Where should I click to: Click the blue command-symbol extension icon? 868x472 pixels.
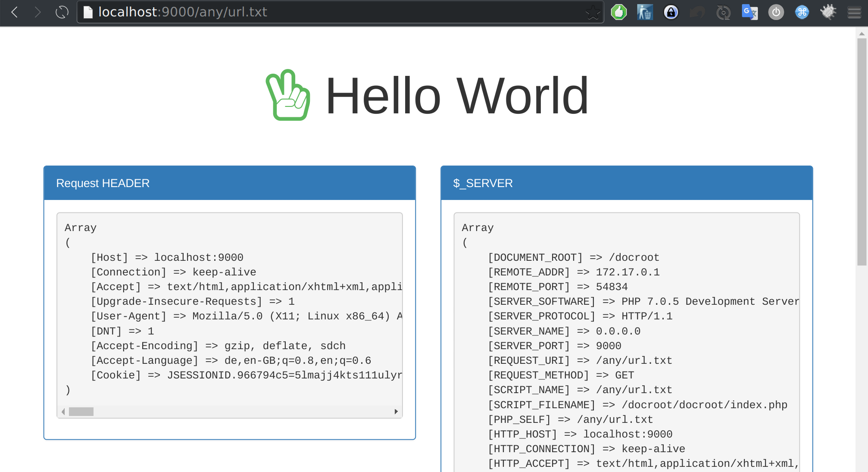click(802, 12)
